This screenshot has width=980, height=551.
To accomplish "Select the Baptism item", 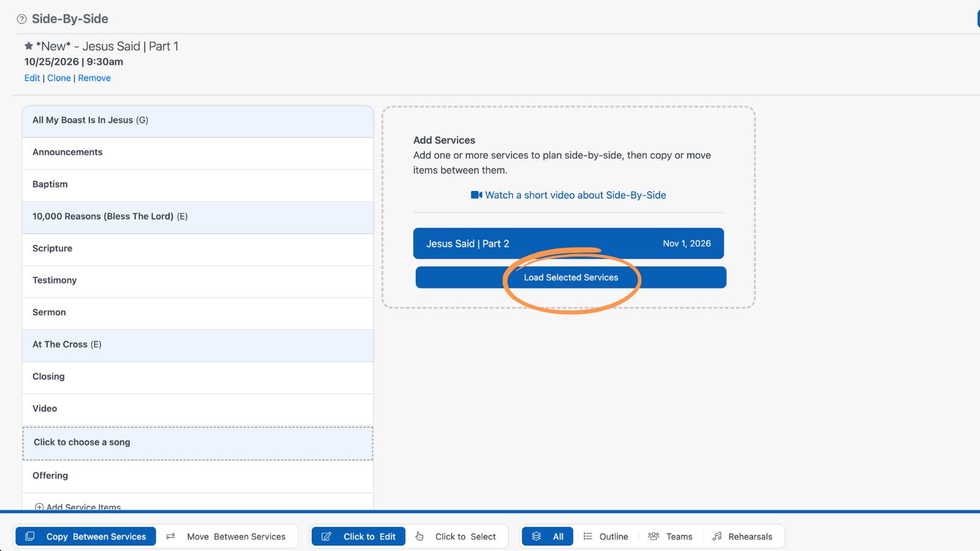I will (x=198, y=185).
